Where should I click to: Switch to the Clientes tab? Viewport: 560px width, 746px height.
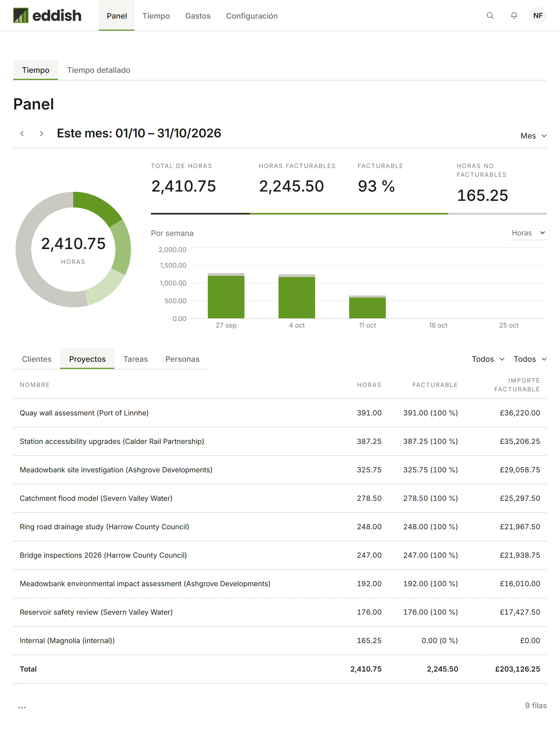pyautogui.click(x=37, y=359)
